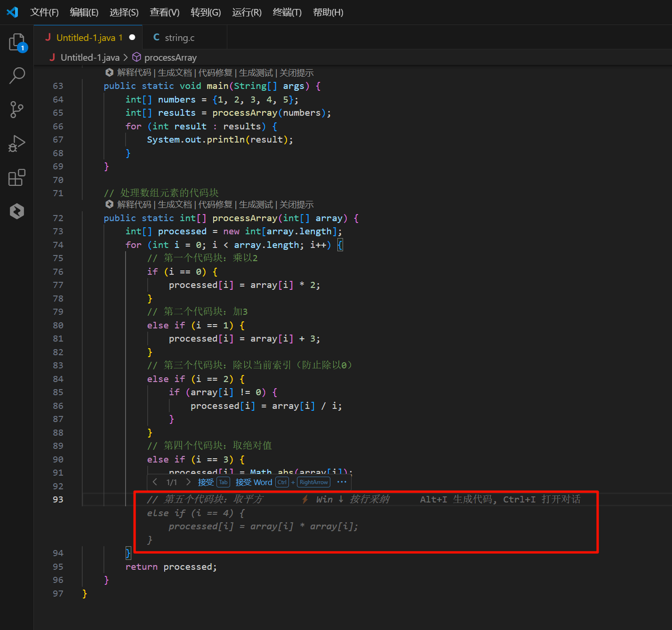Open the Extensions view
The height and width of the screenshot is (630, 672).
click(17, 177)
